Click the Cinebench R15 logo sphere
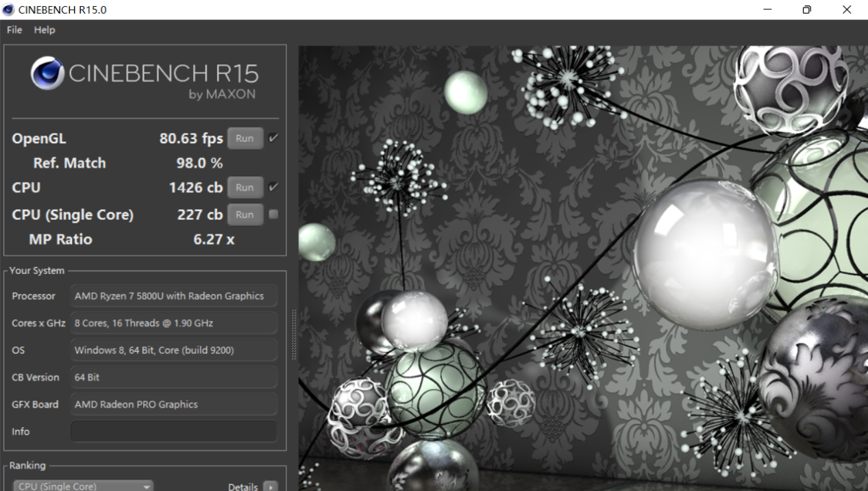Image resolution: width=868 pixels, height=491 pixels. [x=47, y=74]
